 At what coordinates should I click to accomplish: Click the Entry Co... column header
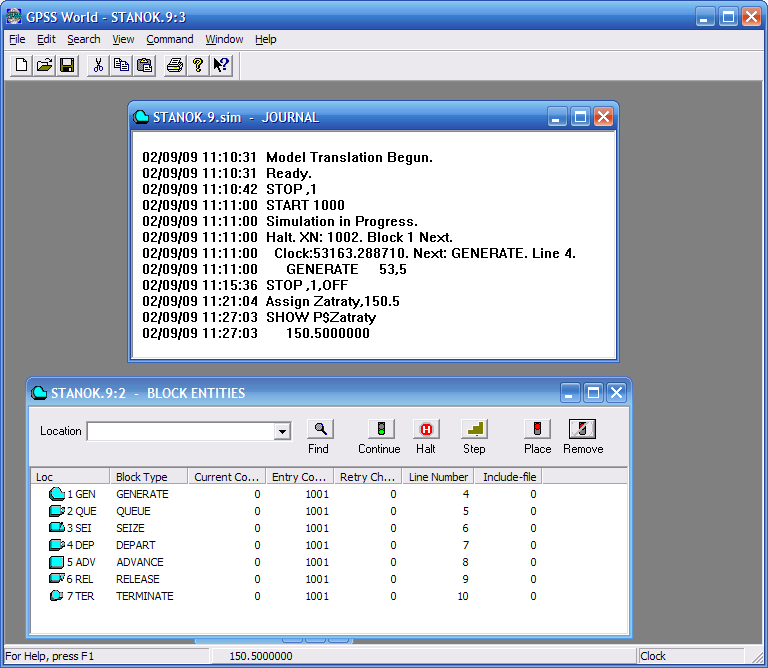point(300,477)
